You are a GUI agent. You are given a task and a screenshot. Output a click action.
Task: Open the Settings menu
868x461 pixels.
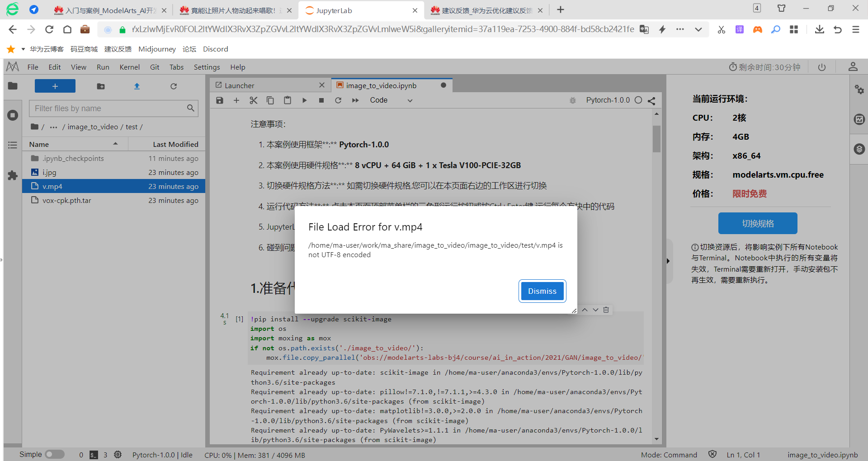207,67
